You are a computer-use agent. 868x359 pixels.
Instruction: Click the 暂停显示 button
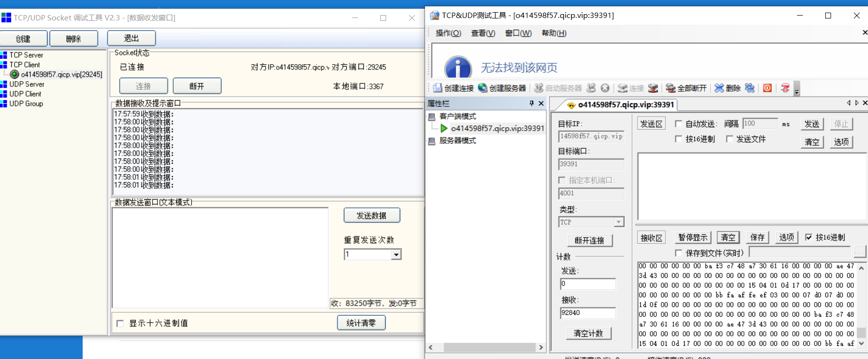[x=693, y=237]
